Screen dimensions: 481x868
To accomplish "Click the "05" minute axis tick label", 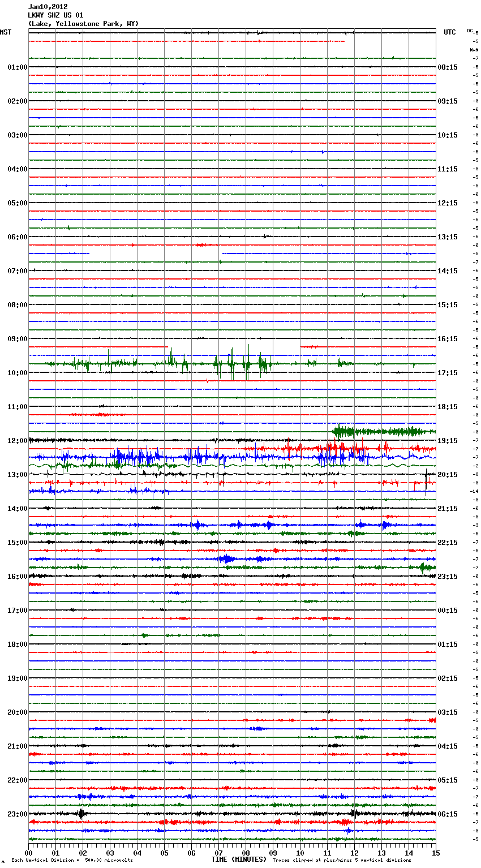I will (164, 853).
